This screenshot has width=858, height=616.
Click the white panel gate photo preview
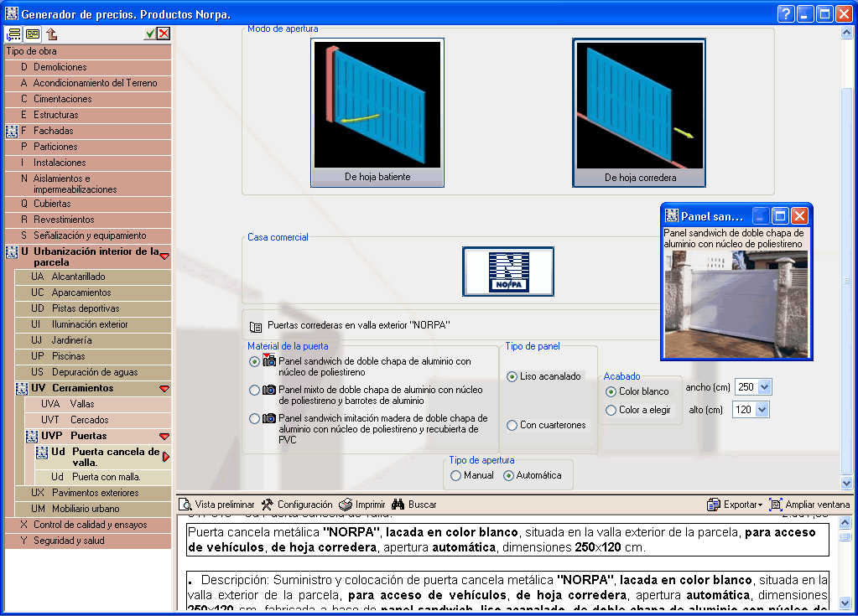pos(736,303)
